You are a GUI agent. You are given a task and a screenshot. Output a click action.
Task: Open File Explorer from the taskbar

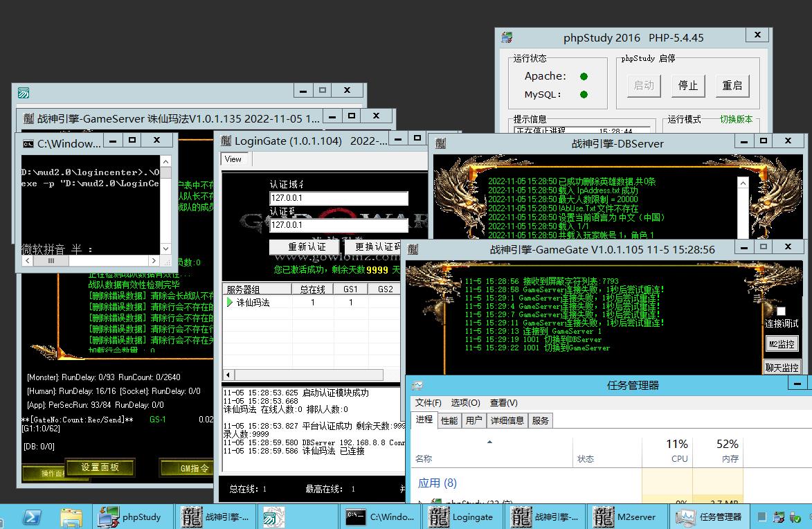(71, 517)
